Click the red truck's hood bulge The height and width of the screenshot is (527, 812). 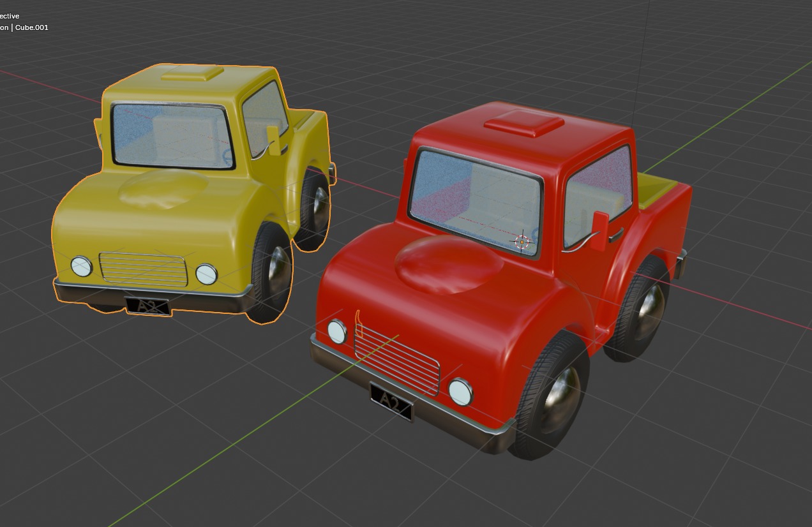[449, 265]
